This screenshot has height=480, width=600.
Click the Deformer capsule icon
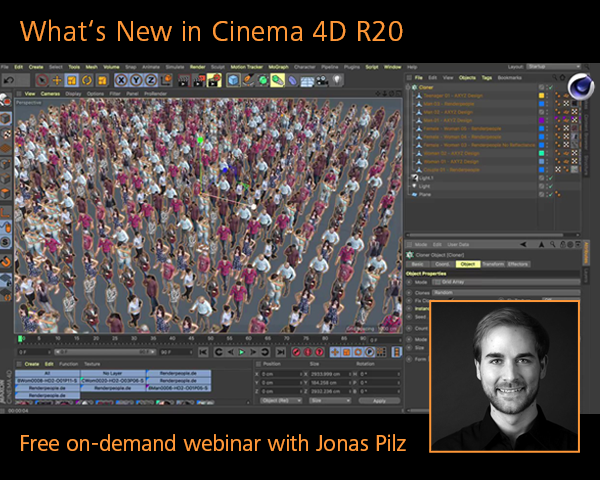[x=293, y=80]
